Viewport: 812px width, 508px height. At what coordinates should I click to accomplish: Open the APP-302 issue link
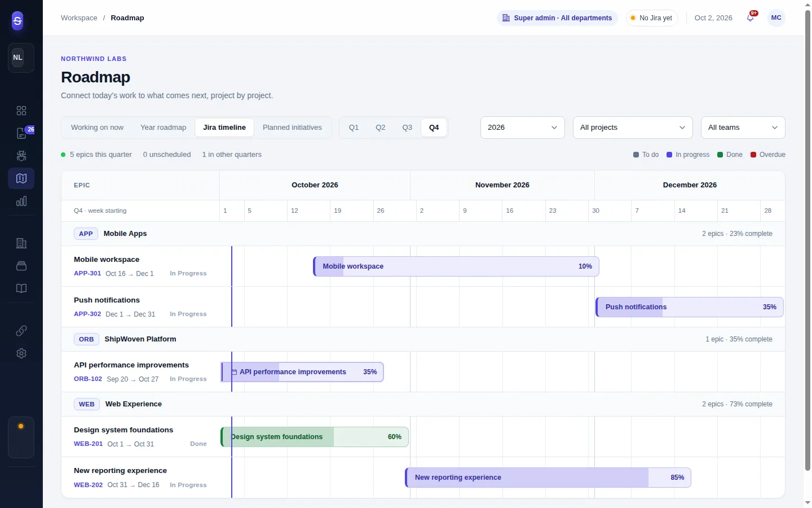click(87, 314)
